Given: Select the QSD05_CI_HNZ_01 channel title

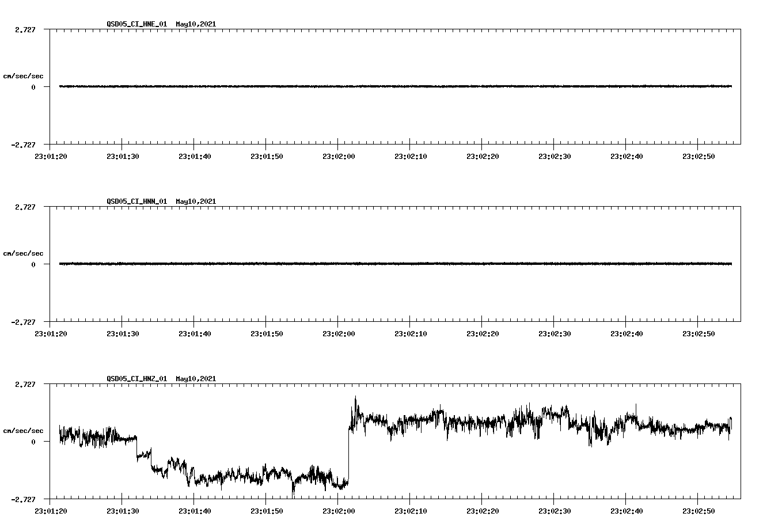Looking at the screenshot, I should pyautogui.click(x=135, y=379).
